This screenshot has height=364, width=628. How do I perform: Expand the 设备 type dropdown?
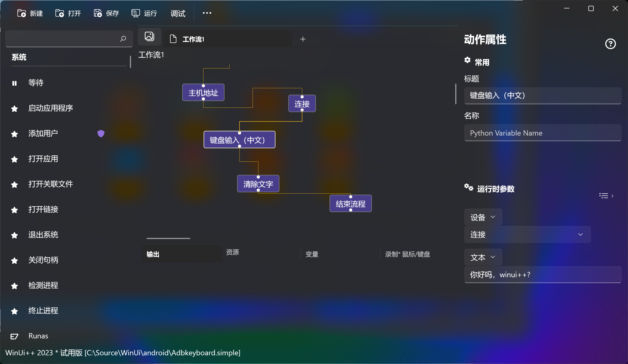483,217
